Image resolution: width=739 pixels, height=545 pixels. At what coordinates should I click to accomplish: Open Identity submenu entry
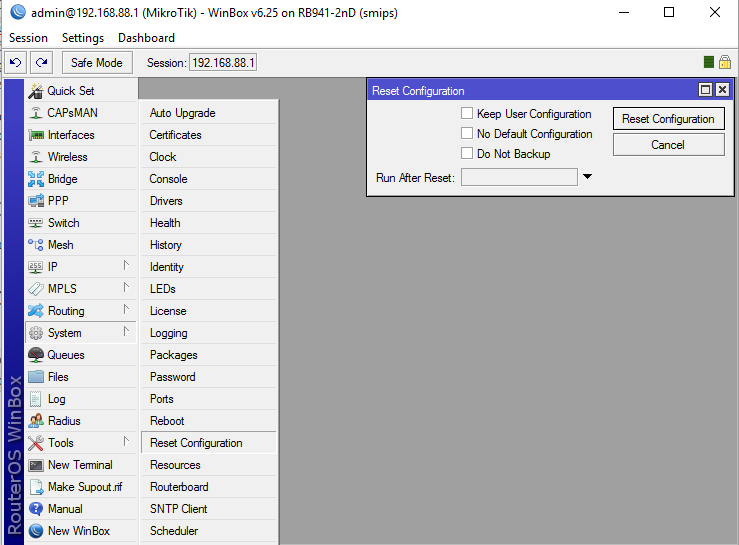pyautogui.click(x=209, y=267)
